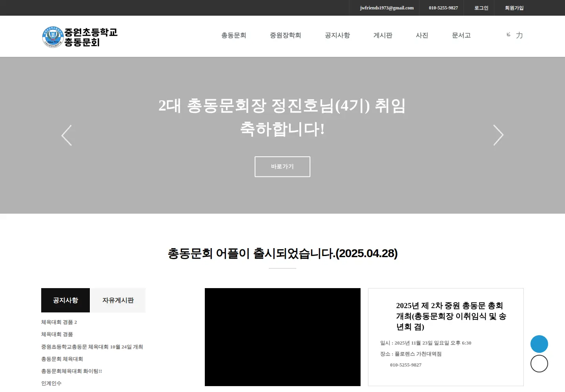565x392 pixels.
Task: Click the 일시 : 2025년 11월 23일 text
Action: click(x=426, y=343)
